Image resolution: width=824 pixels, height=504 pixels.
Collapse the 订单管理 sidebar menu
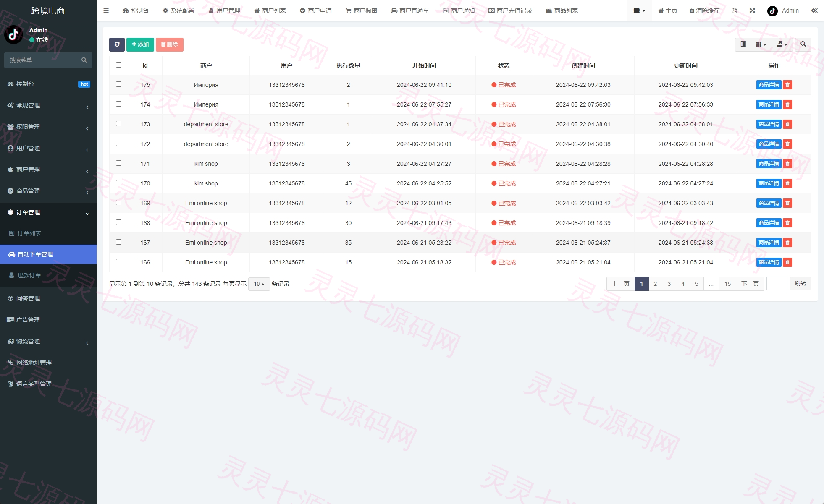48,212
